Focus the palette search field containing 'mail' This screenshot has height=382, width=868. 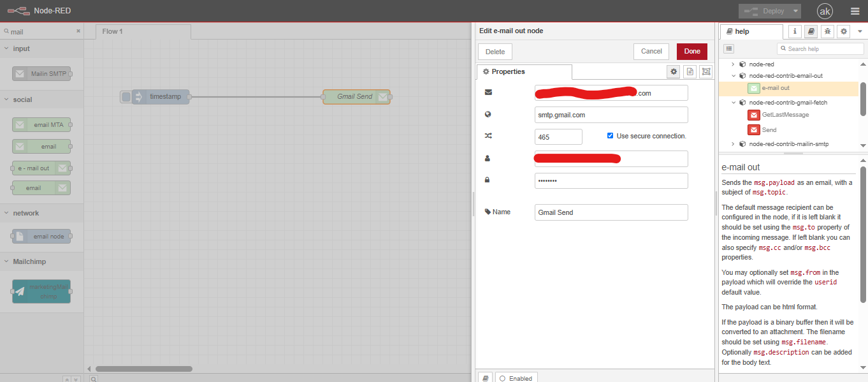(42, 31)
